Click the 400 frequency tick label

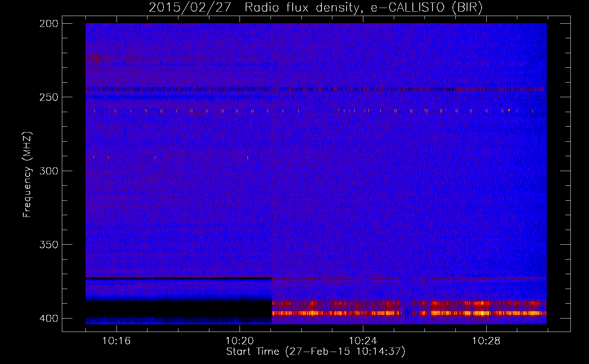49,318
